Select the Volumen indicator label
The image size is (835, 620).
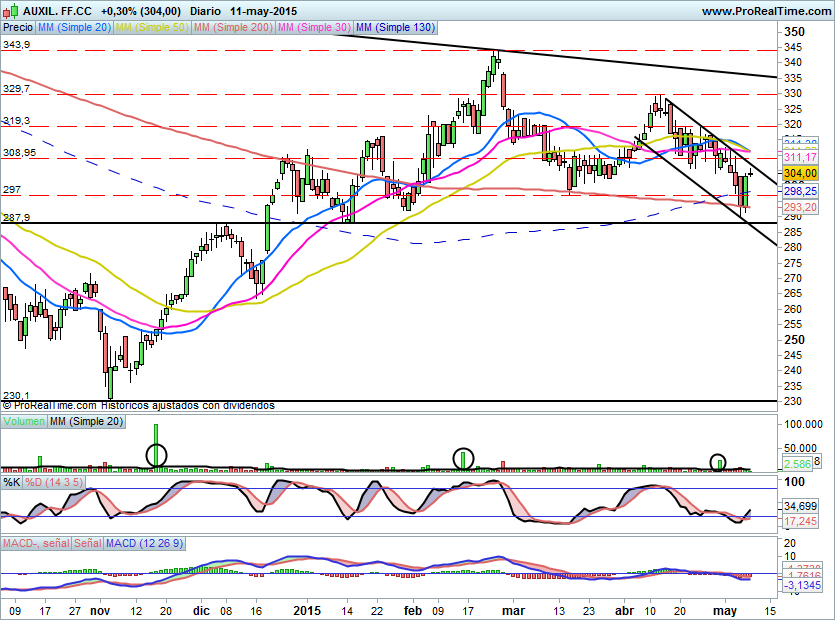(24, 424)
